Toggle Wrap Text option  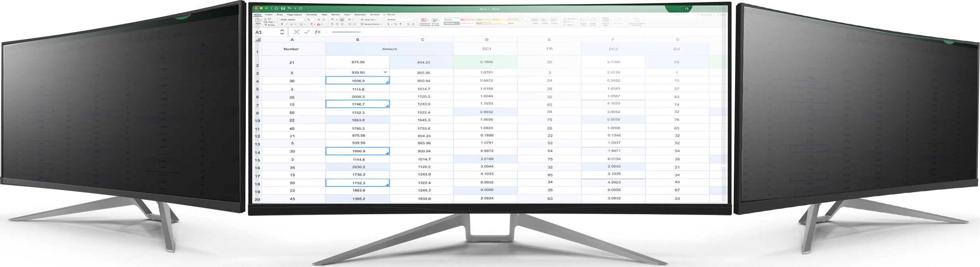click(368, 19)
